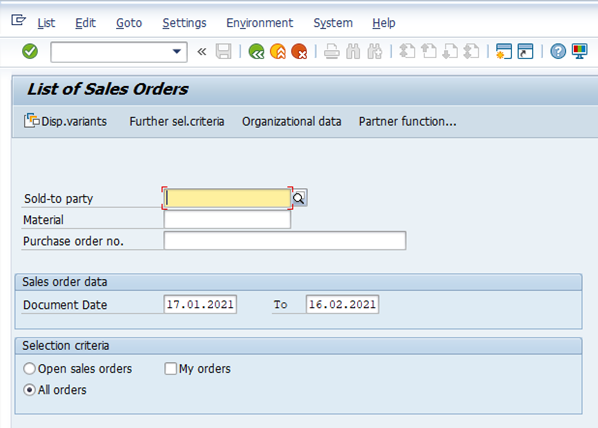Open the Goto menu
Viewport: 598px width, 428px height.
[x=129, y=23]
